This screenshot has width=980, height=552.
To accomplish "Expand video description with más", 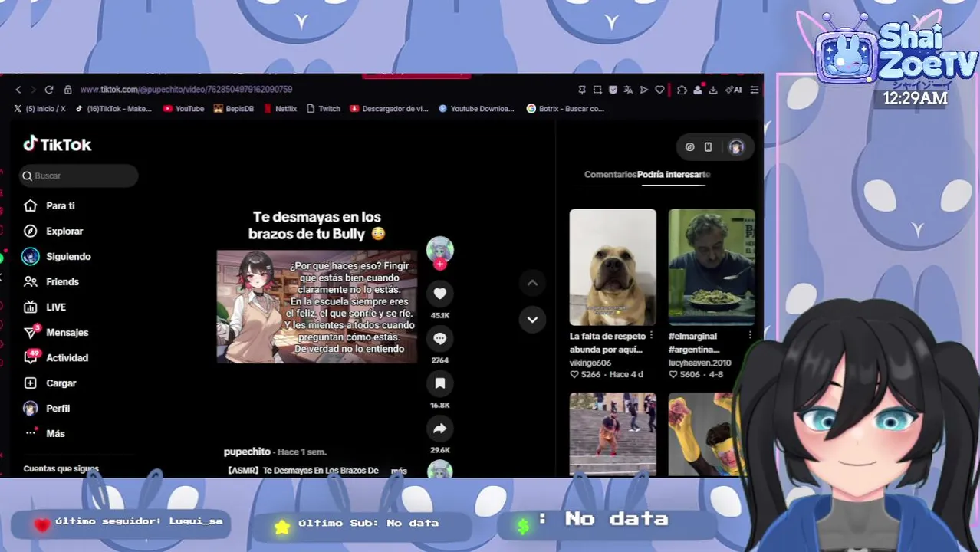I will tap(399, 471).
